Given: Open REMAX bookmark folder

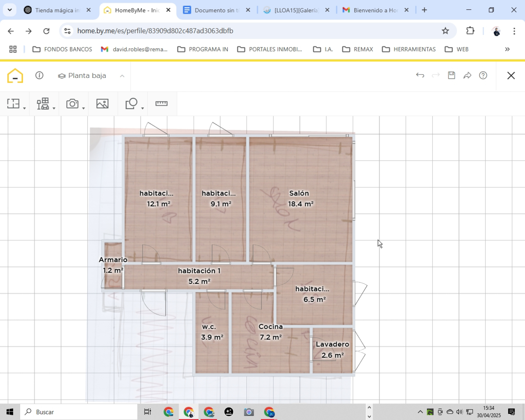Looking at the screenshot, I should coord(358,49).
